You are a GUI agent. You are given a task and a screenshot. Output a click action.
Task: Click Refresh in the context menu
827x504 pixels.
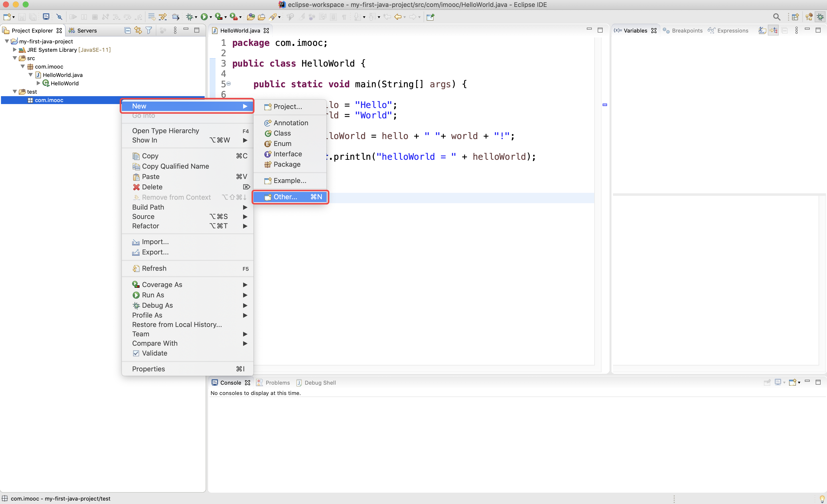[187, 269]
